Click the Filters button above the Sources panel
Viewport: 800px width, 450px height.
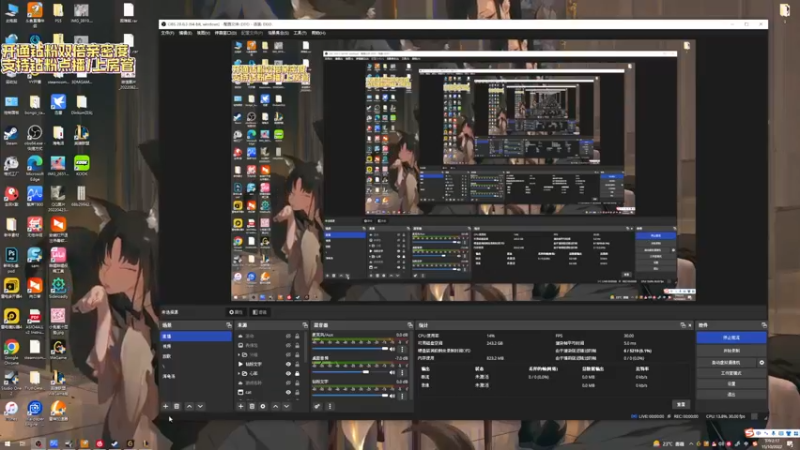(x=260, y=312)
